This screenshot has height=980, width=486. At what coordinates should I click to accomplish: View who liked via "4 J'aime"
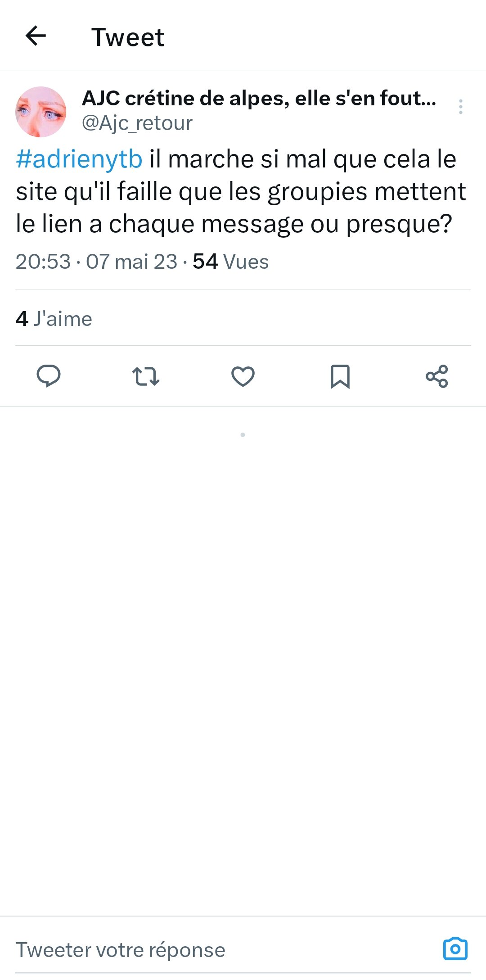tap(54, 319)
